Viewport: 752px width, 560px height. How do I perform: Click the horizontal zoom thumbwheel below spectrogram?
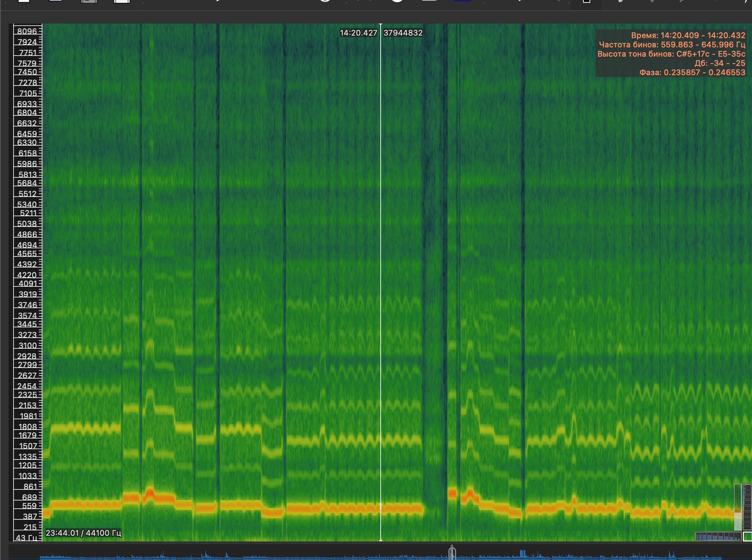point(718,536)
